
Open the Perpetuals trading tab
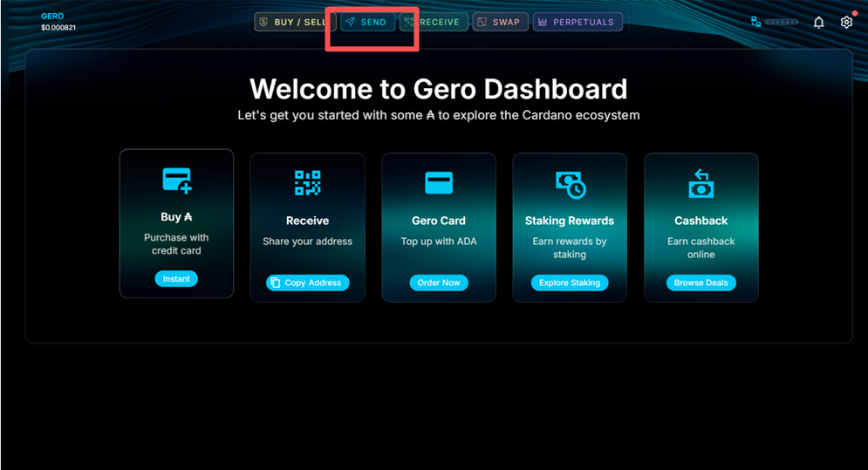point(577,22)
